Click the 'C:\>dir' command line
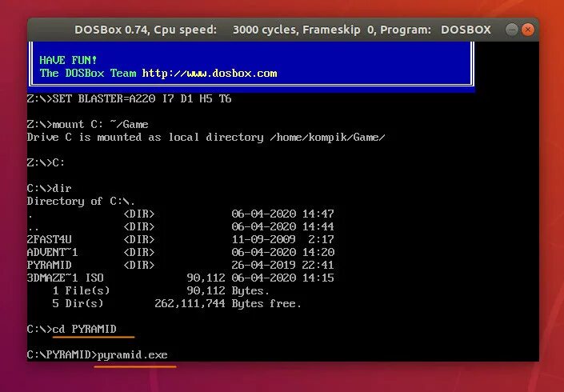Viewport: 564px width, 392px height. coord(50,188)
